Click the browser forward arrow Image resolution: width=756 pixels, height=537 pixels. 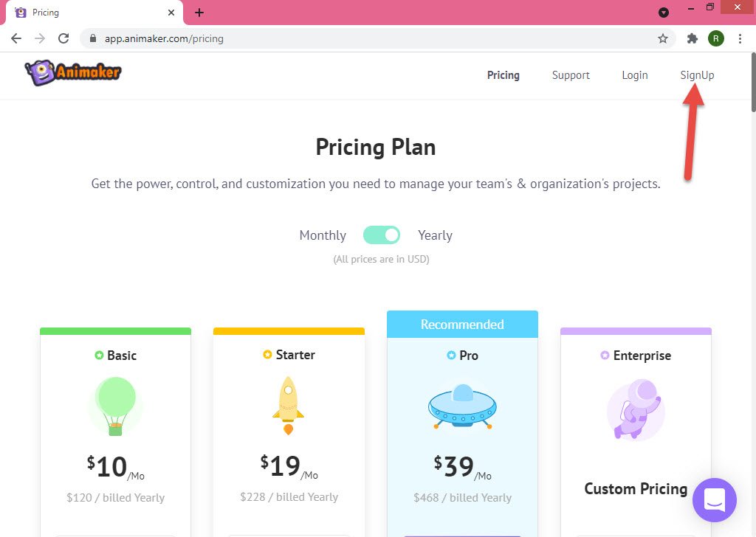click(x=40, y=38)
